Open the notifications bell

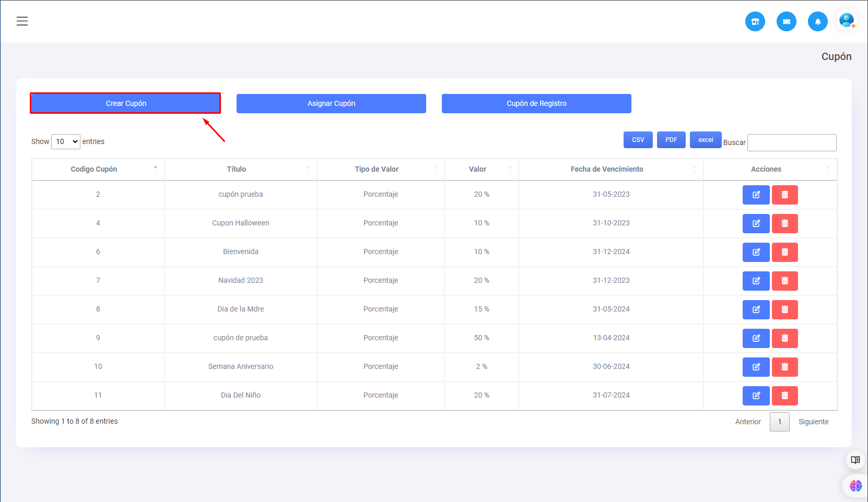817,21
